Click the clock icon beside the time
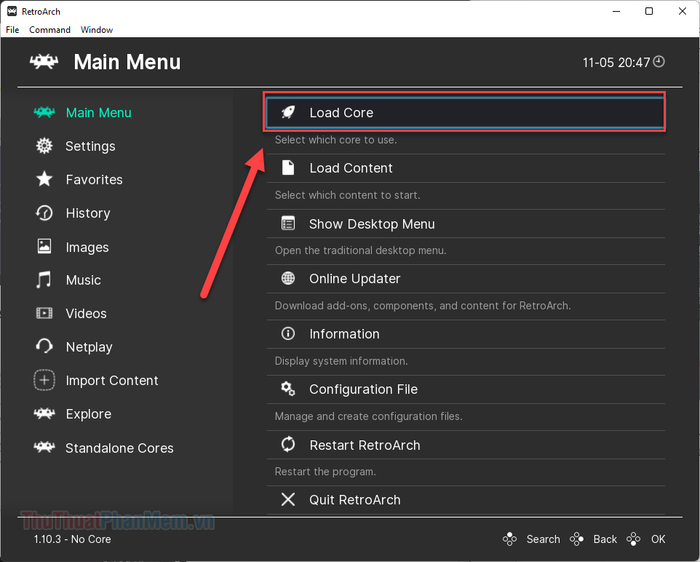Screen dimensions: 700x562 pos(659,62)
